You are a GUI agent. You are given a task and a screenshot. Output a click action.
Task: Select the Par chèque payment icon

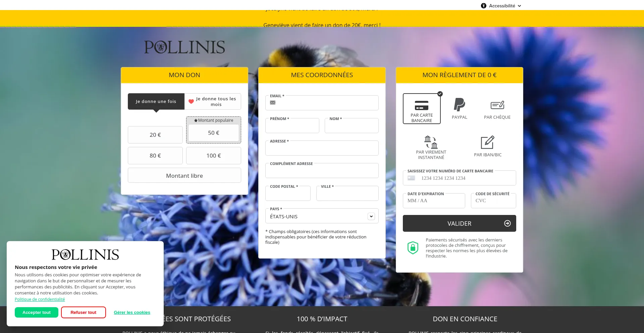(x=497, y=105)
